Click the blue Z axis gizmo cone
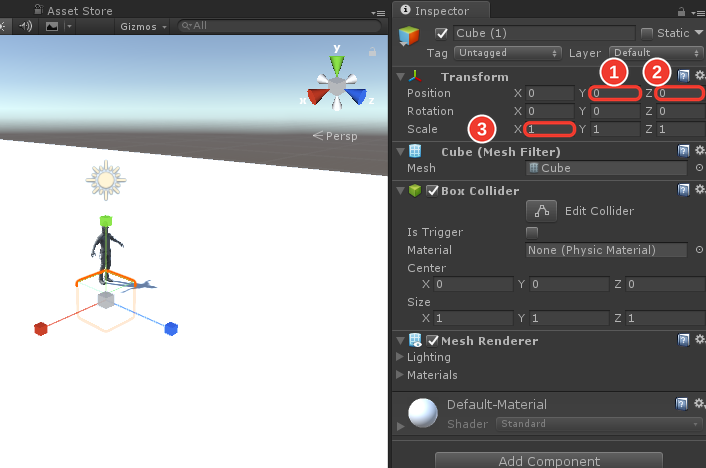This screenshot has height=468, width=706. pos(357,96)
